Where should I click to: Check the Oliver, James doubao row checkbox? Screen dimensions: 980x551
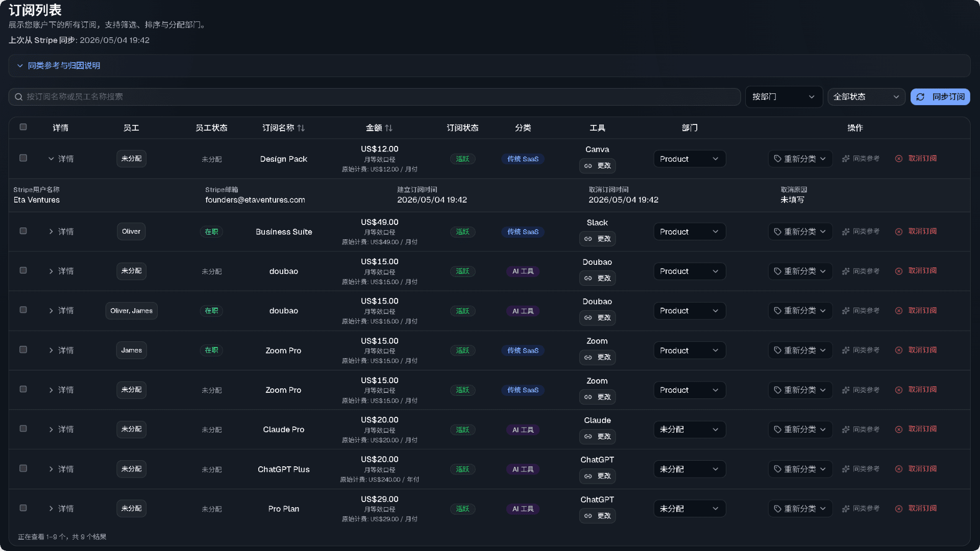point(23,310)
